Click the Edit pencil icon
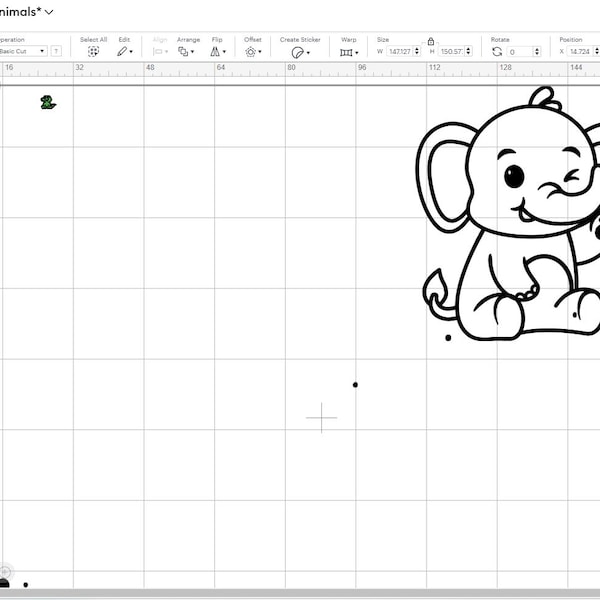This screenshot has width=600, height=600. pos(122,51)
